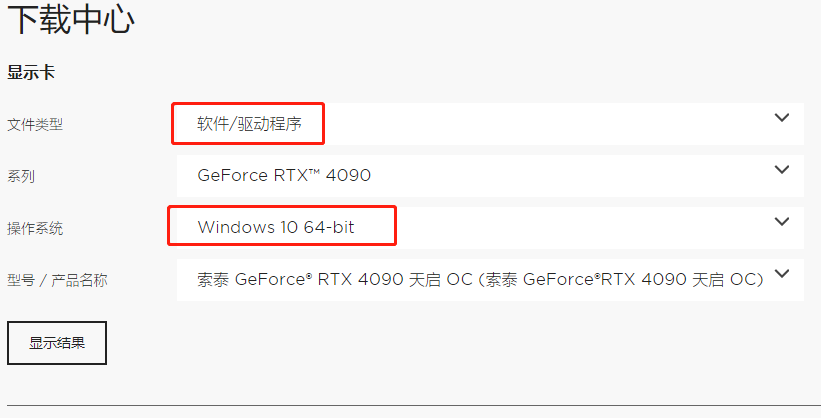This screenshot has height=418, width=821.
Task: Select the 软件/驱动程序 file type value
Action: pos(248,124)
